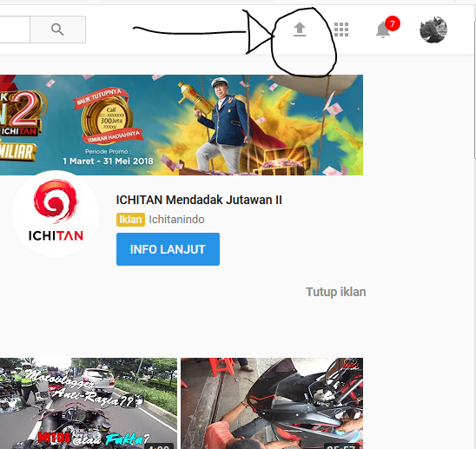
Task: Click the INFO LANJUT button
Action: tap(168, 249)
